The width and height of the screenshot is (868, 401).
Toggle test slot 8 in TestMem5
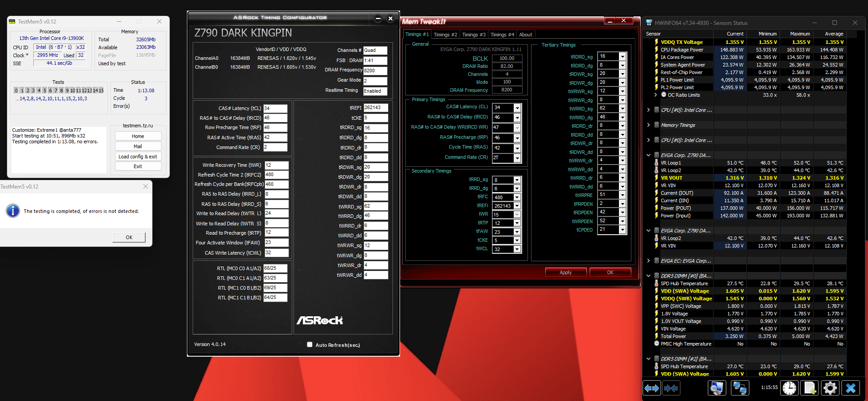click(61, 90)
